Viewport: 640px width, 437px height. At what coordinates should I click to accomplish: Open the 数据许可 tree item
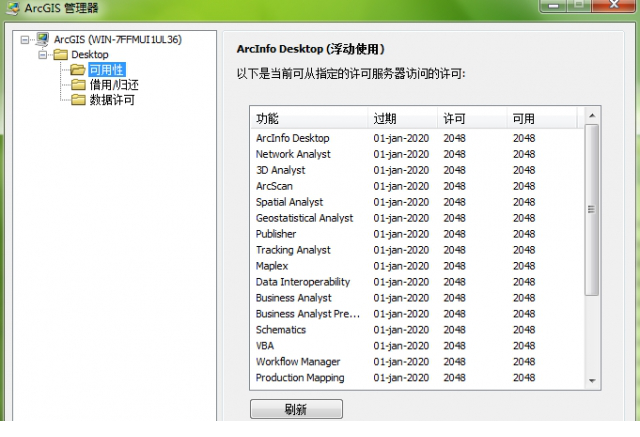(112, 100)
